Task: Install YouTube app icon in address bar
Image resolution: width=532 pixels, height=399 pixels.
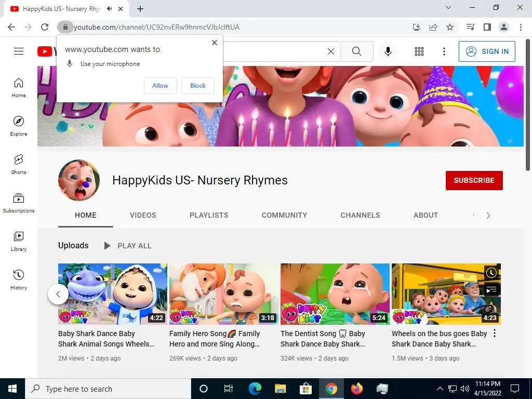Action: [x=416, y=27]
